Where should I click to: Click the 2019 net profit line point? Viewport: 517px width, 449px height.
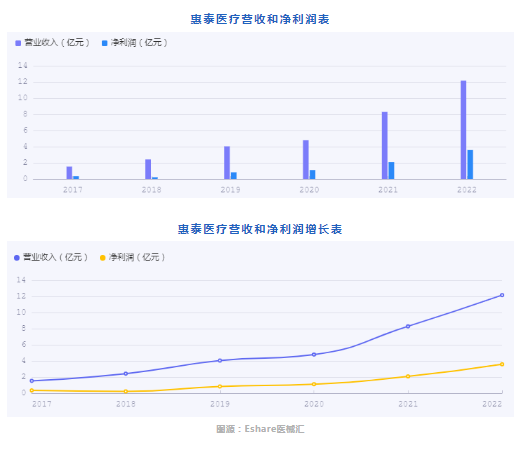[x=220, y=386]
